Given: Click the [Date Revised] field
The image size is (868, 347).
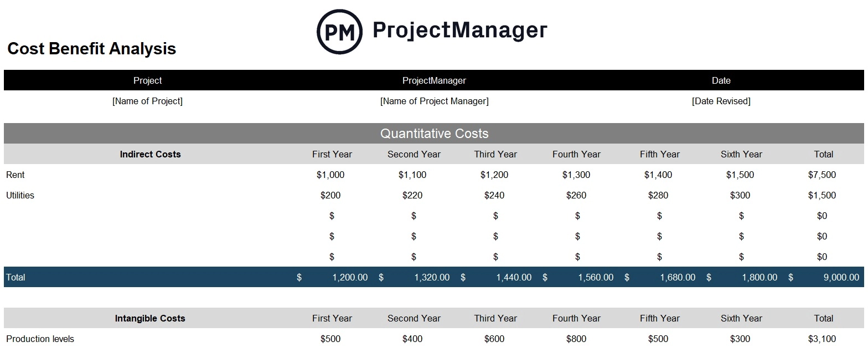Looking at the screenshot, I should tap(721, 101).
